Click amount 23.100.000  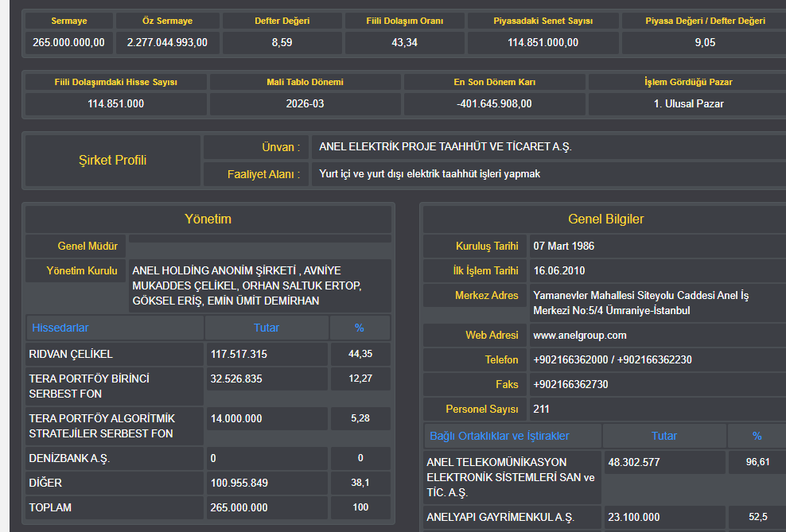634,517
